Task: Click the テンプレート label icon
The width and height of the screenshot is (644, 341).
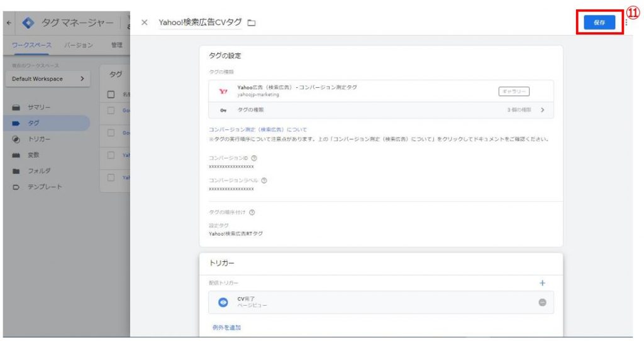Action: [x=16, y=187]
